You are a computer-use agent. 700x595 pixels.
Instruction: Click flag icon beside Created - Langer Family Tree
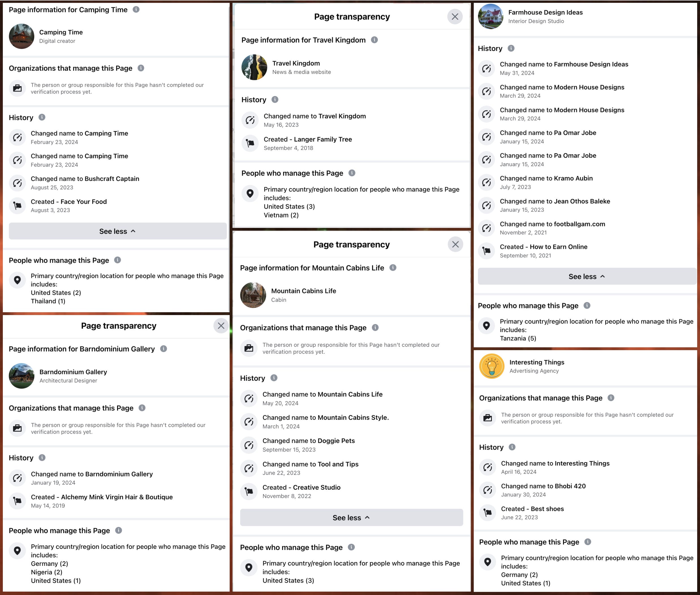(250, 143)
